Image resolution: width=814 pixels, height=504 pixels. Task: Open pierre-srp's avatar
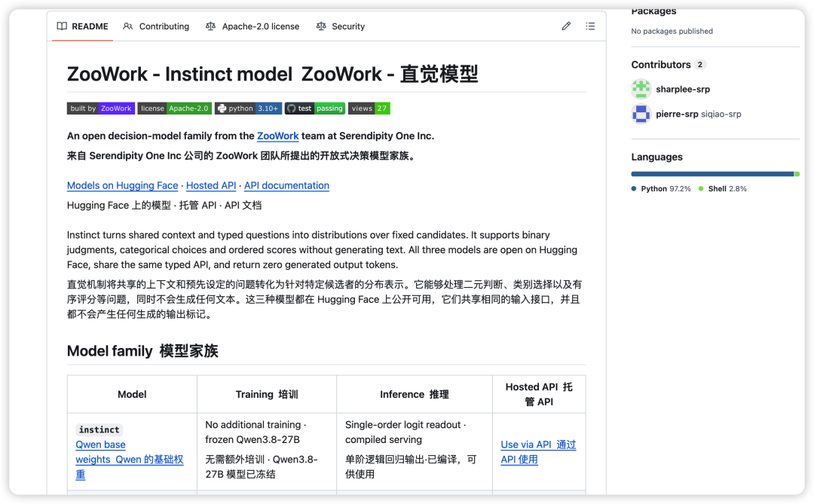641,114
